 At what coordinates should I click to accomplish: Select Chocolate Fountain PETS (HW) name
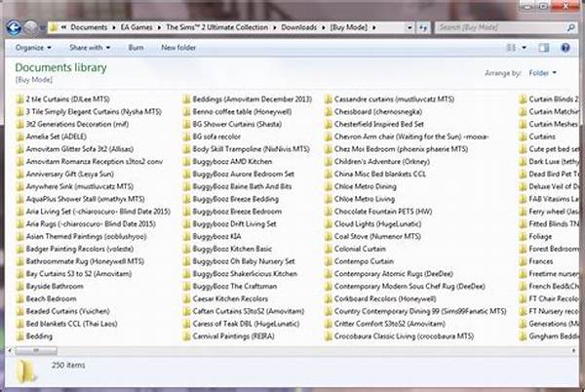point(383,212)
